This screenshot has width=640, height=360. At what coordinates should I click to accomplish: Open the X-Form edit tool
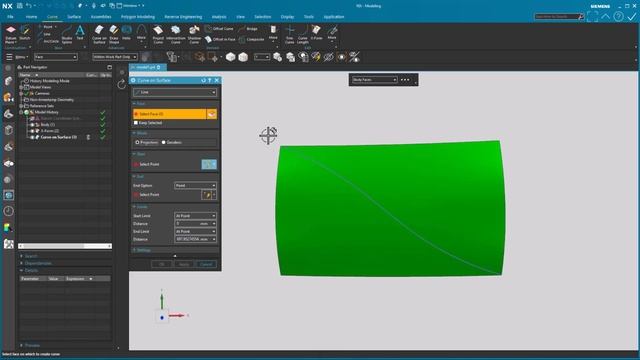point(316,33)
